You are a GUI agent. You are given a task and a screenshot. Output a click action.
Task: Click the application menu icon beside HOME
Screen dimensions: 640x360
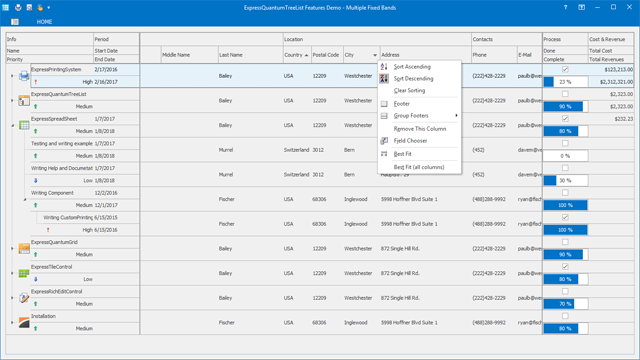(x=15, y=22)
